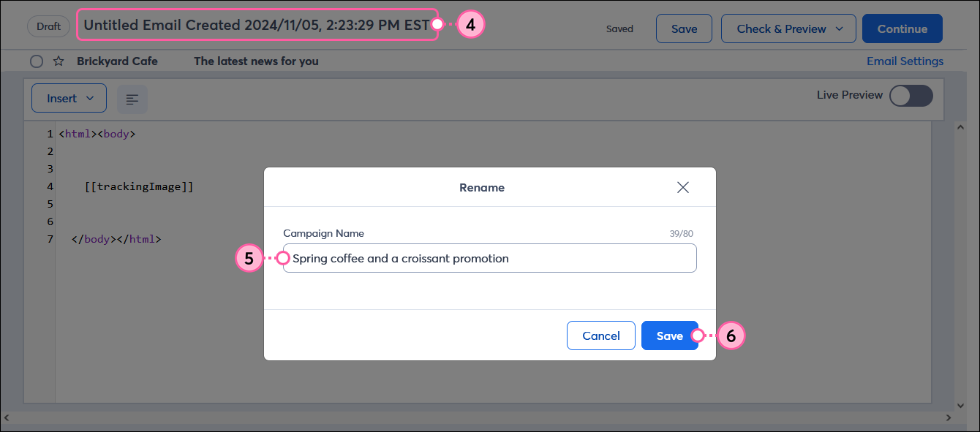The image size is (980, 432).
Task: Click the format code alignment icon
Action: (x=132, y=99)
